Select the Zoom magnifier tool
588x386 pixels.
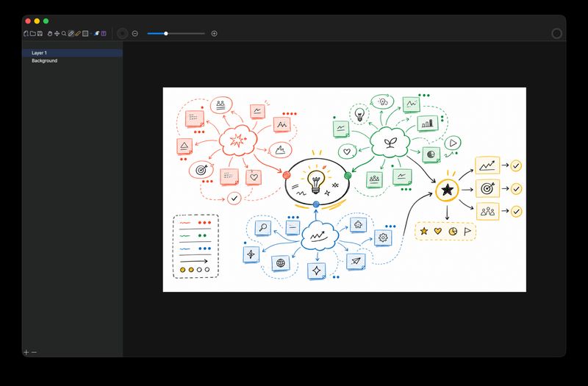[x=64, y=33]
